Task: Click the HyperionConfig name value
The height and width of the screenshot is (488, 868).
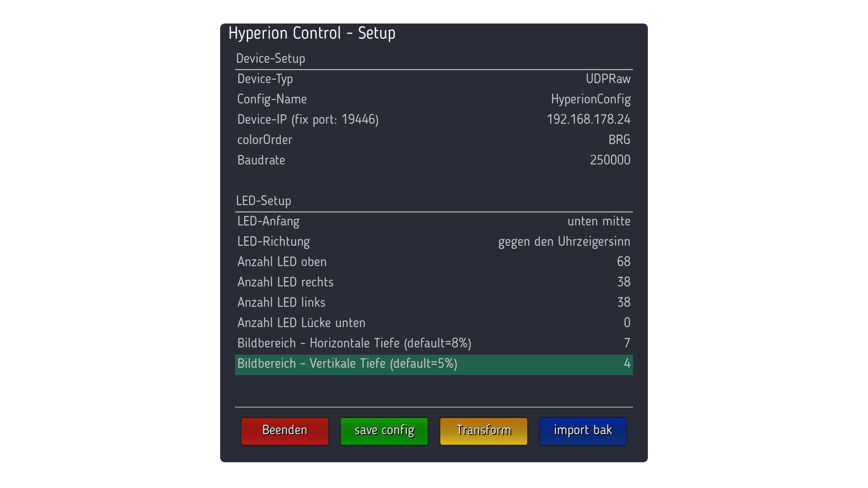Action: click(590, 99)
